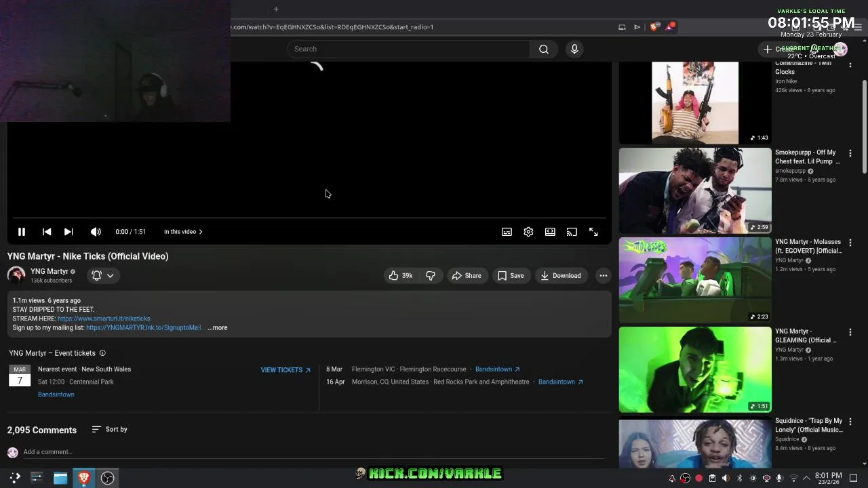The height and width of the screenshot is (488, 868).
Task: Open options menu for GLEAMING video
Action: (x=850, y=333)
